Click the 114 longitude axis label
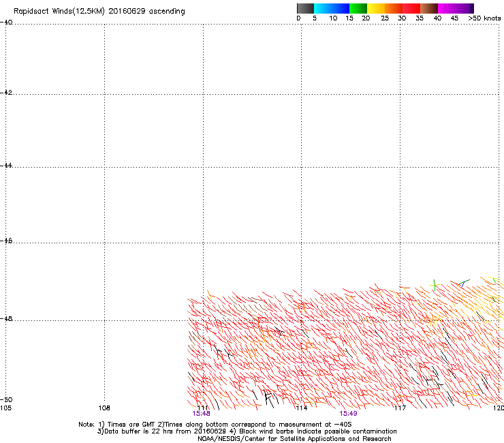The image size is (504, 443). click(x=301, y=408)
